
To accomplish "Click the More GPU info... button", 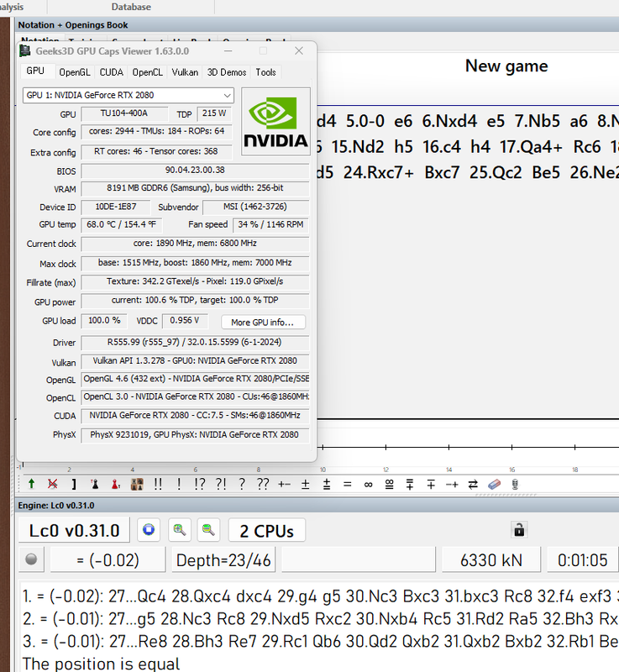I will [263, 323].
